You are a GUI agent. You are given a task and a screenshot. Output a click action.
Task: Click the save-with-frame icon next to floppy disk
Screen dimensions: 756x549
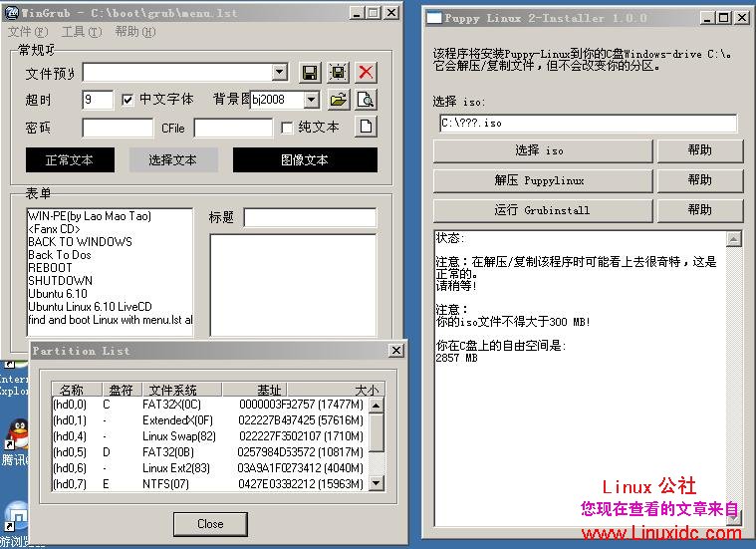pyautogui.click(x=339, y=73)
